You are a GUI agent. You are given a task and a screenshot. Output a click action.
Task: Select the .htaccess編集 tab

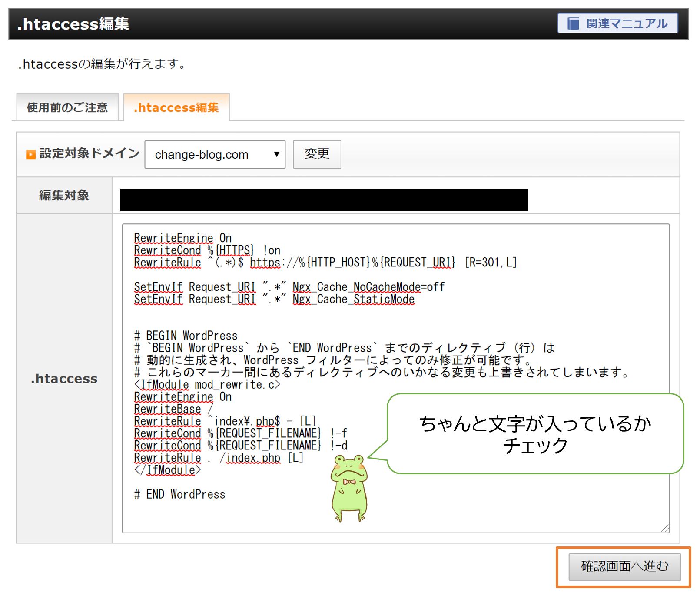coord(176,107)
